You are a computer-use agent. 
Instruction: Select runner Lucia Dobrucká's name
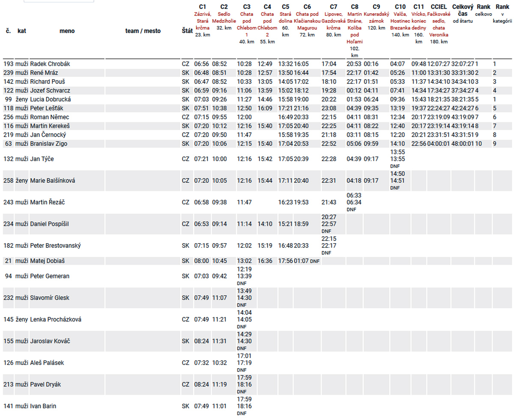[51, 99]
